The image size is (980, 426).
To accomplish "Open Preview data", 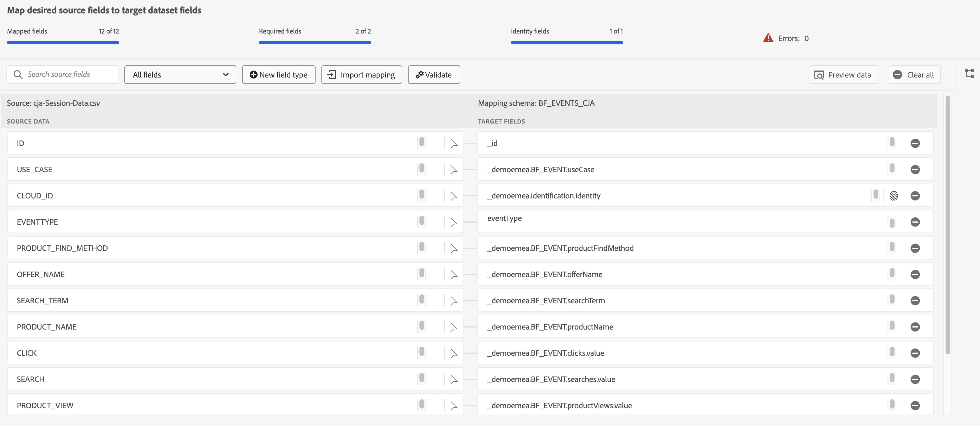I will click(x=843, y=75).
